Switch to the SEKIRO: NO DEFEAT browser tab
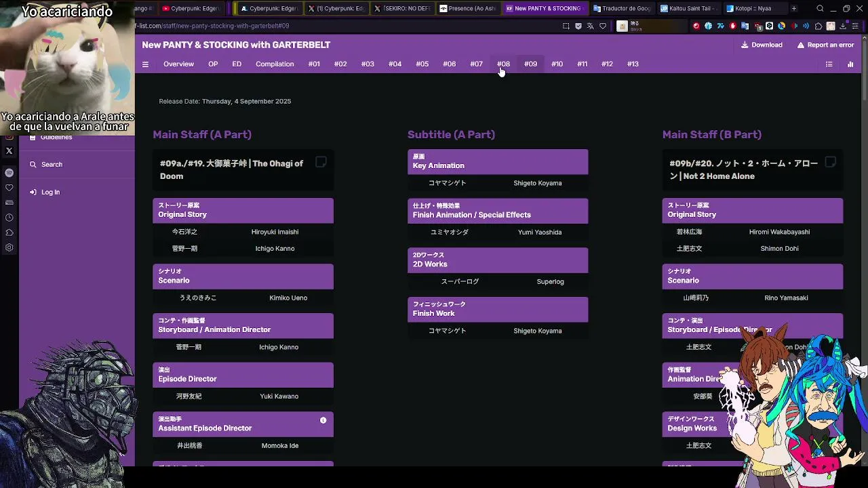This screenshot has height=488, width=868. point(402,9)
